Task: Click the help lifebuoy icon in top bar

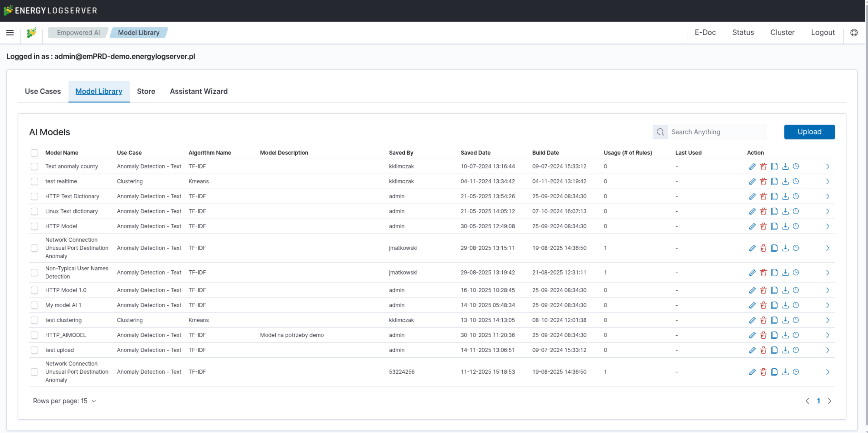Action: [x=854, y=33]
